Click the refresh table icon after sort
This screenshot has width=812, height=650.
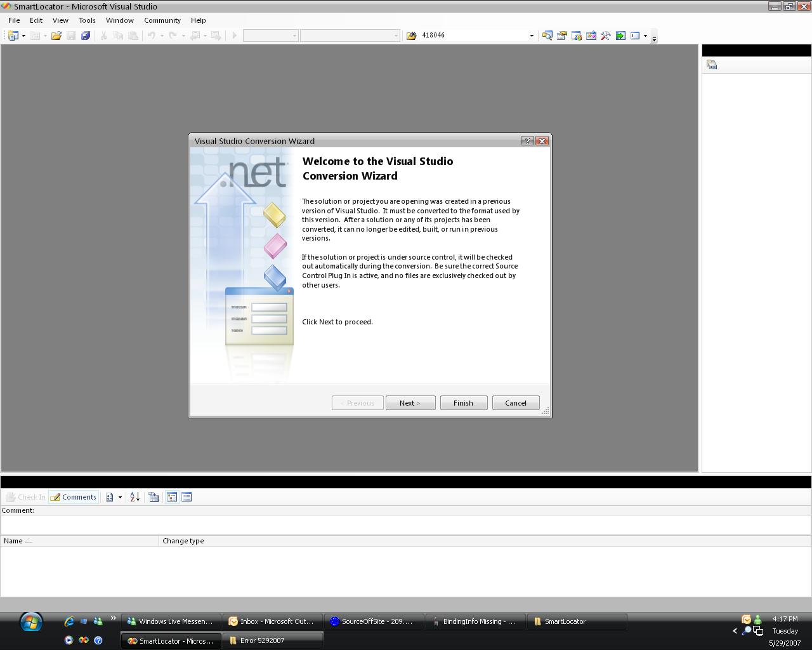[x=154, y=497]
